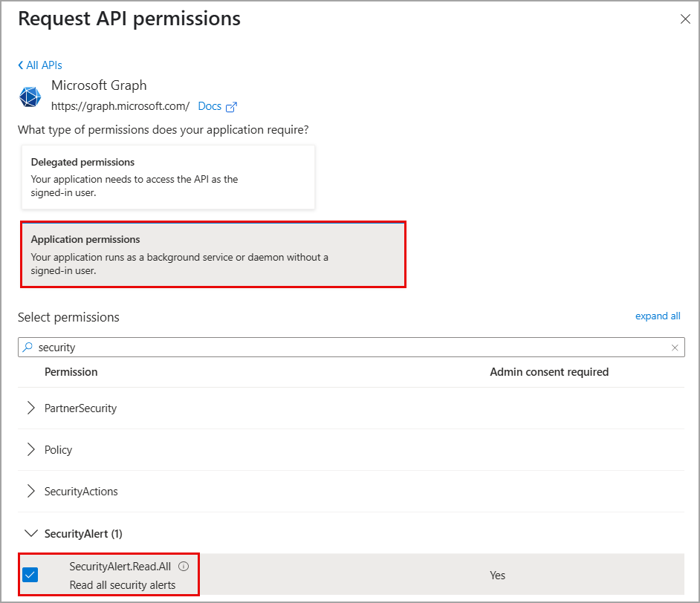Click the Permission column header

(71, 371)
